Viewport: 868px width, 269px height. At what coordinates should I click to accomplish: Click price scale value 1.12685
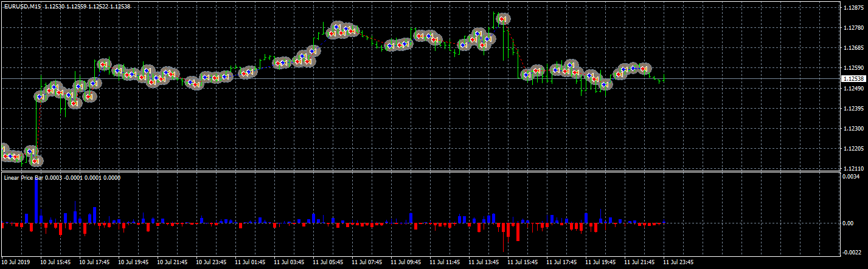(853, 48)
